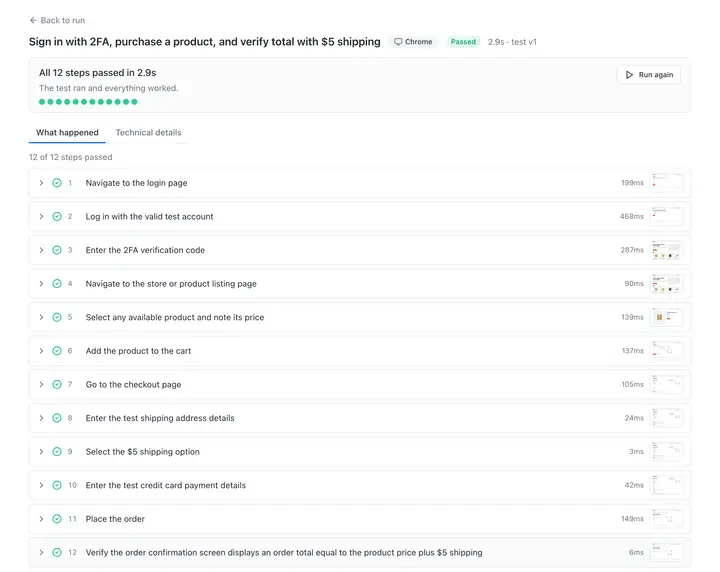720x572 pixels.
Task: Click the 'Go to the checkout page' text
Action: point(134,384)
